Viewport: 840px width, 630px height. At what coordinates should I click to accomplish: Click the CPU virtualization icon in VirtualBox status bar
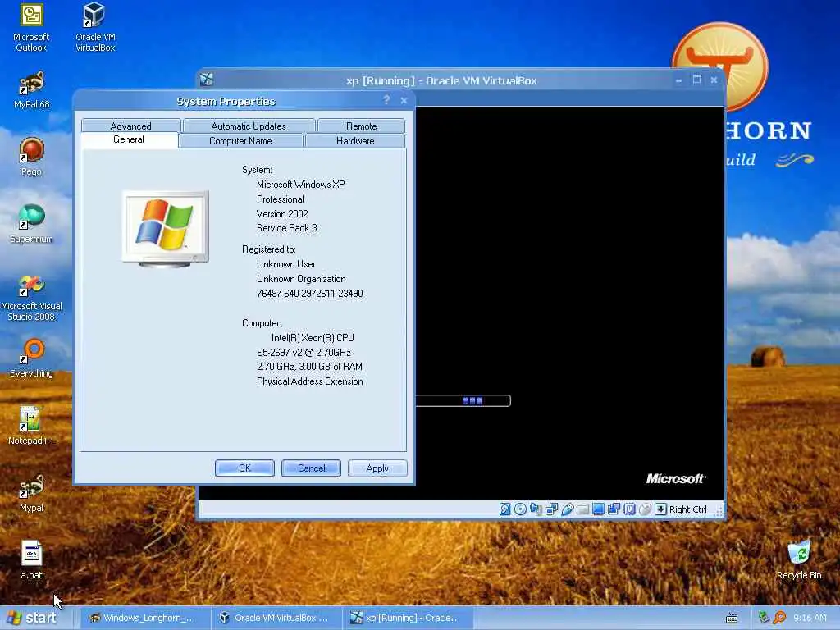[x=629, y=509]
